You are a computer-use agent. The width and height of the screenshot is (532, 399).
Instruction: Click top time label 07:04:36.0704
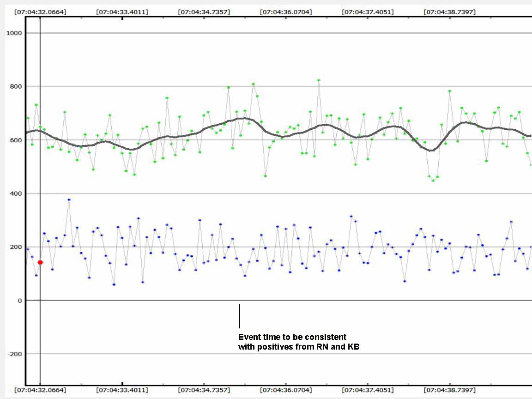click(x=286, y=12)
